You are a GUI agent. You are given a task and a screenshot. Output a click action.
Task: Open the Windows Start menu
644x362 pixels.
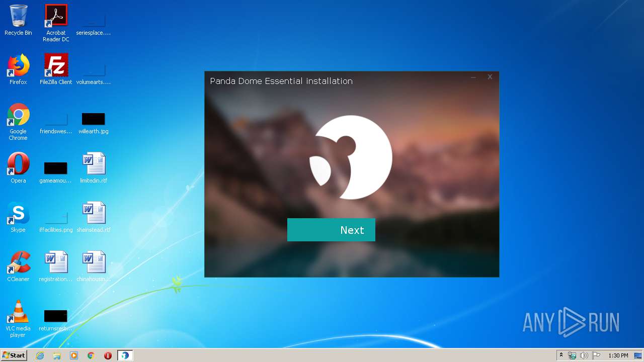[14, 355]
